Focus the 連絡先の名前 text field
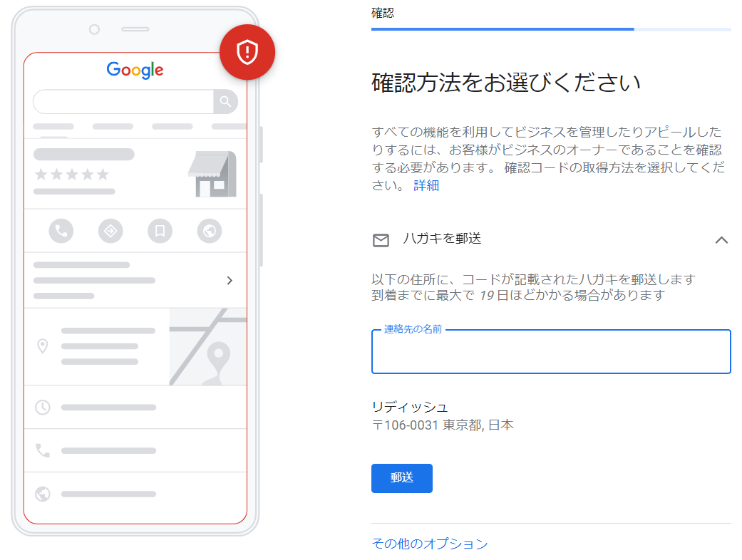This screenshot has height=560, width=742. pyautogui.click(x=551, y=351)
